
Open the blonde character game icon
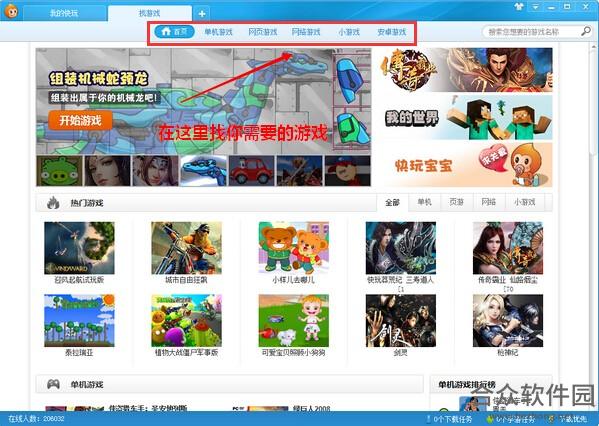(x=508, y=321)
